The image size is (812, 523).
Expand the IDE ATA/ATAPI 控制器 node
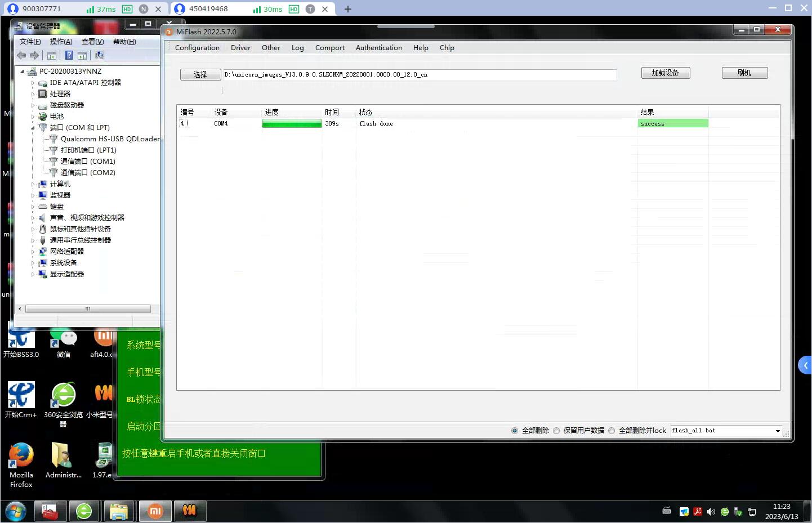pos(33,83)
